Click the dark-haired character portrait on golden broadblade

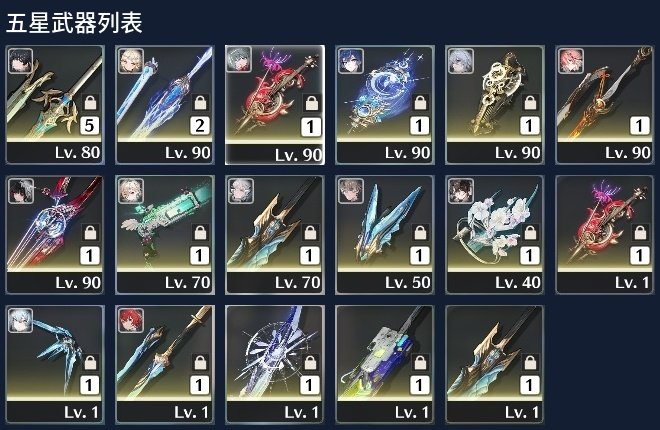(x=21, y=61)
